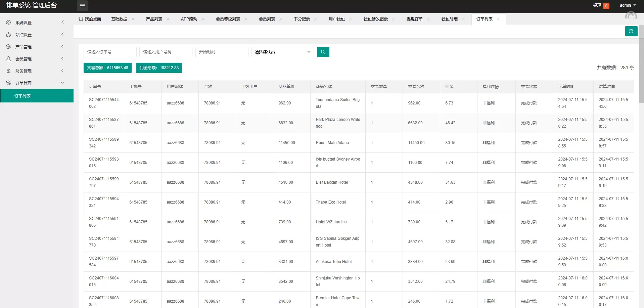This screenshot has width=644, height=308.
Task: Open the 财务管理 dollar icon
Action: (x=8, y=71)
